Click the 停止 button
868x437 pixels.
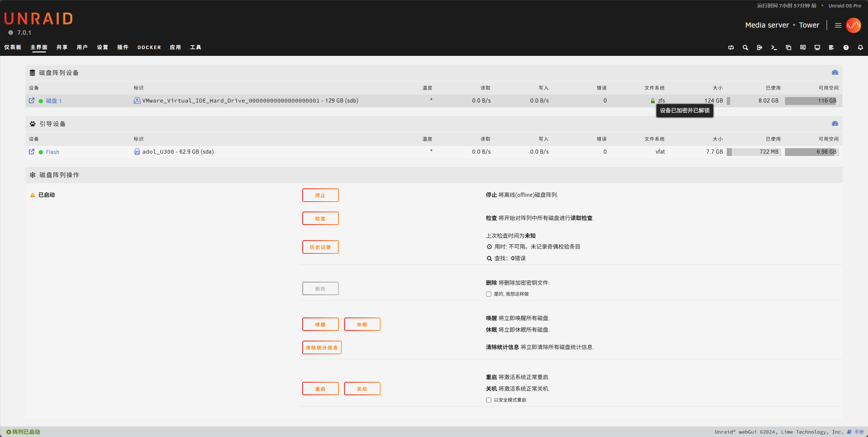tap(320, 195)
